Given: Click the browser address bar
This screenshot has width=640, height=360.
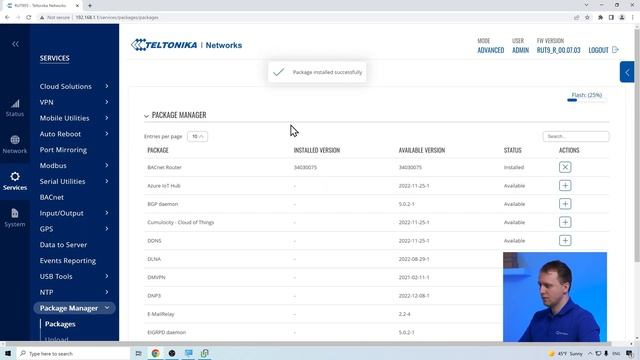Looking at the screenshot, I should coord(302,17).
